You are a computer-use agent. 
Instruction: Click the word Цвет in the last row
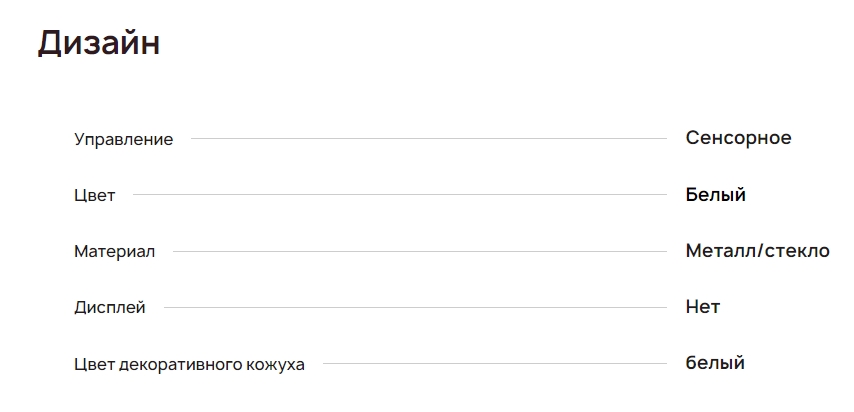[94, 364]
